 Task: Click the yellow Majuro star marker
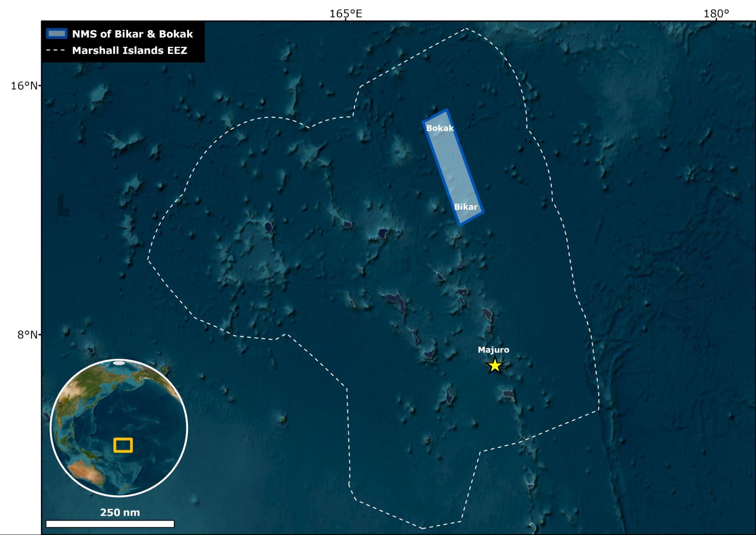pyautogui.click(x=495, y=365)
